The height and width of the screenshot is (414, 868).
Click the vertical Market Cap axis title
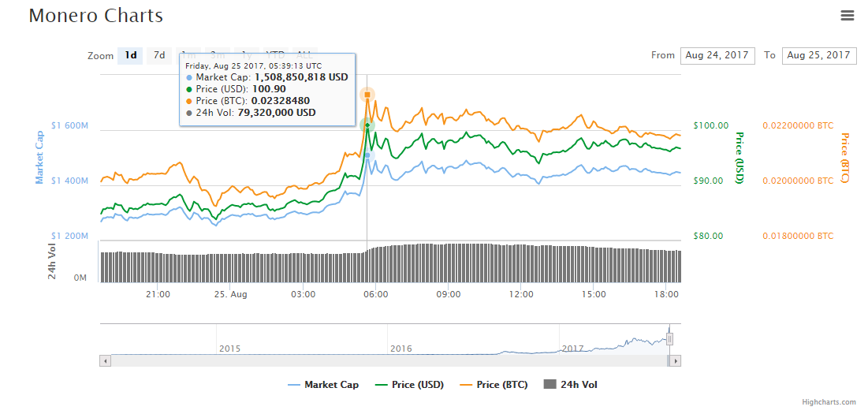[39, 158]
